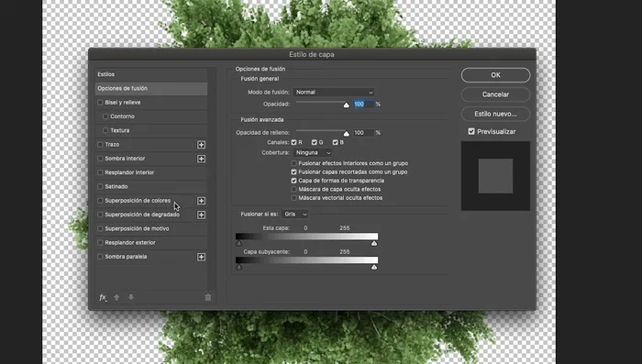Image resolution: width=642 pixels, height=364 pixels.
Task: Enable the Trazo checkbox
Action: [x=100, y=144]
